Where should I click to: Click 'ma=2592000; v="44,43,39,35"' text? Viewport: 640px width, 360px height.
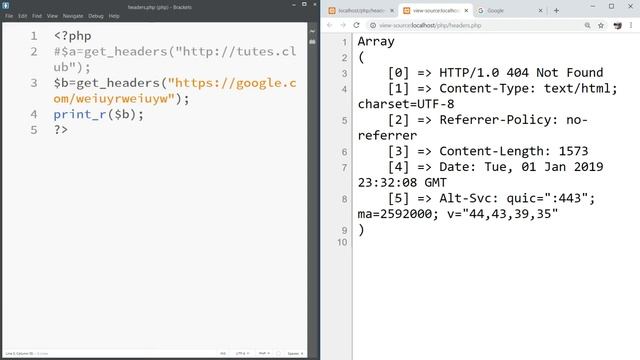click(x=458, y=214)
